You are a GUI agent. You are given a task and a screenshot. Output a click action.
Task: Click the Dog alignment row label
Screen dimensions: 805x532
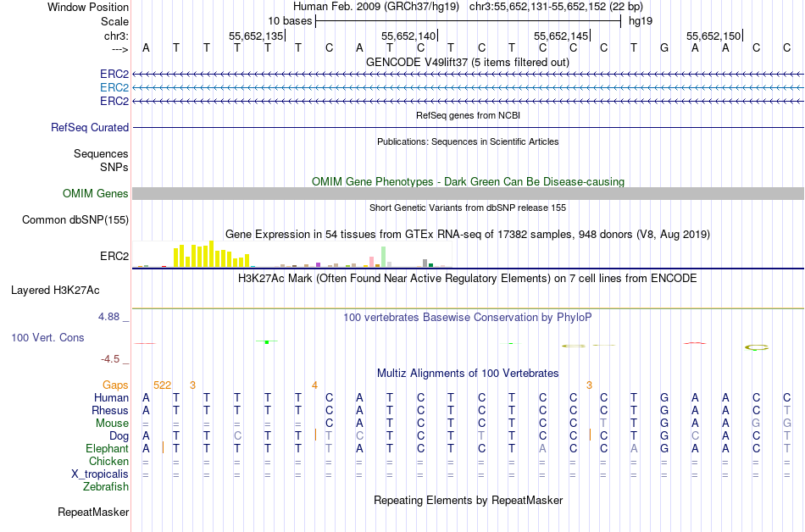tap(119, 436)
